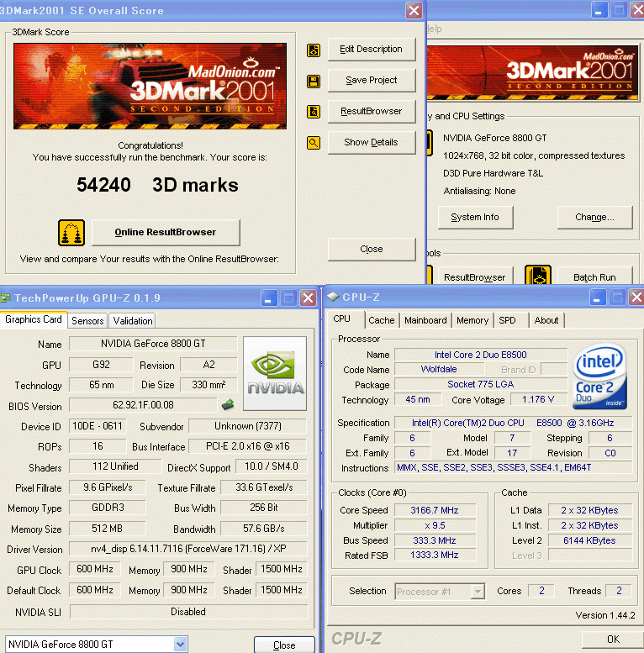
Task: Click the GPU Name field in GPU-Z
Action: 151,344
